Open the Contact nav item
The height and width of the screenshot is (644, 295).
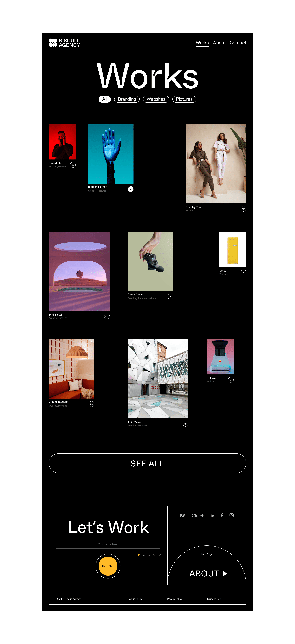238,43
